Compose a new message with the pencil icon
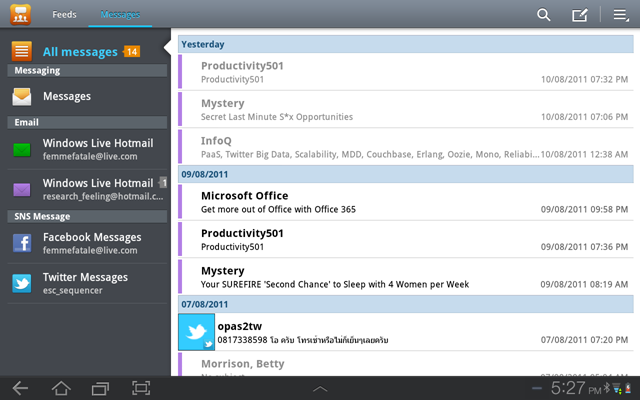This screenshot has height=400, width=640. (x=580, y=15)
